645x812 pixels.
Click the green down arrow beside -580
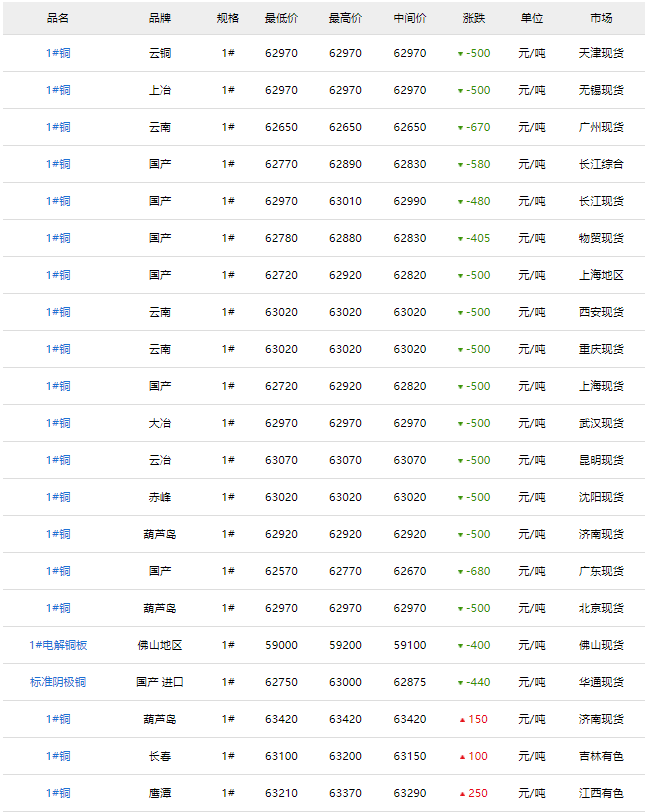460,165
